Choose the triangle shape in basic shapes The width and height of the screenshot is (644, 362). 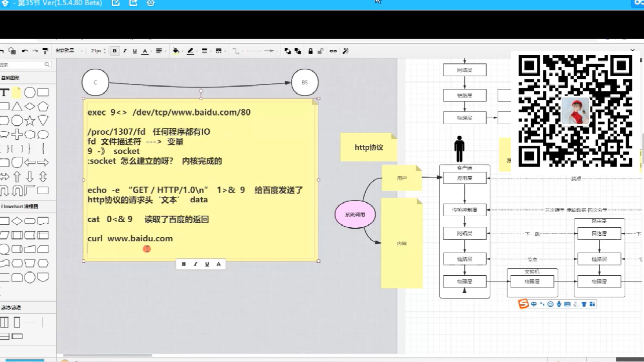pos(17,107)
